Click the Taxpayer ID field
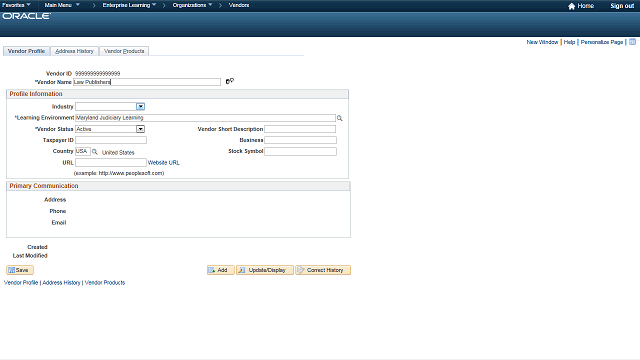The width and height of the screenshot is (640, 360). 111,140
